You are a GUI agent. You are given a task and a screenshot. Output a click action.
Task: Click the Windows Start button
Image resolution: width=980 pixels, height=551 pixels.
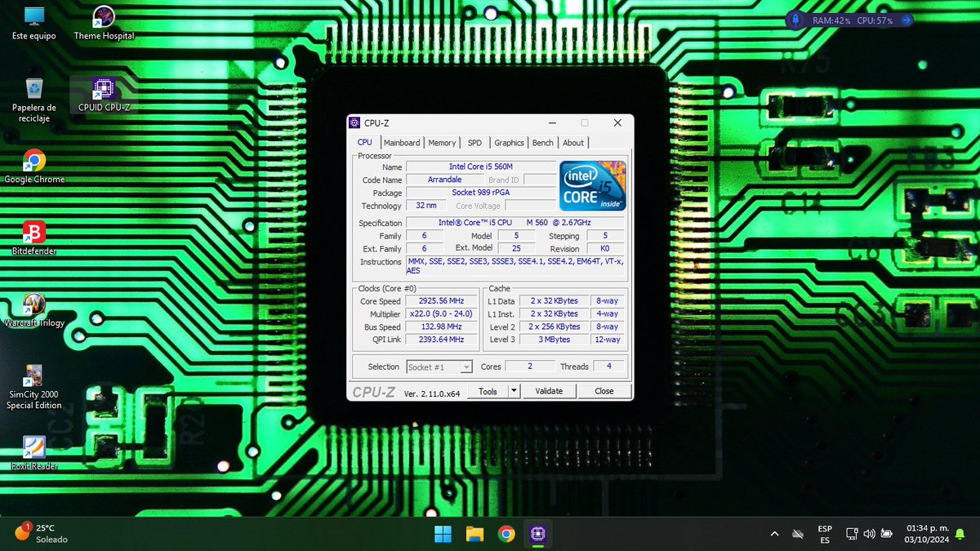(x=443, y=534)
